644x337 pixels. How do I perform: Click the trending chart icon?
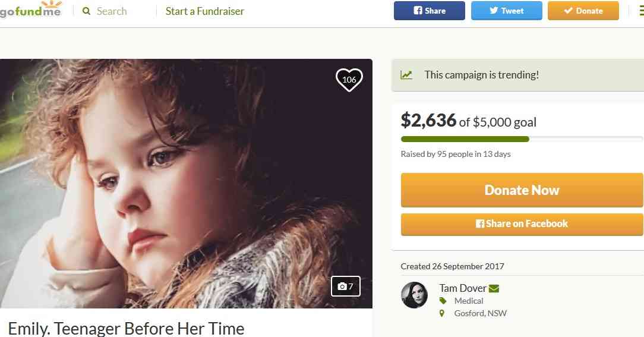[406, 75]
